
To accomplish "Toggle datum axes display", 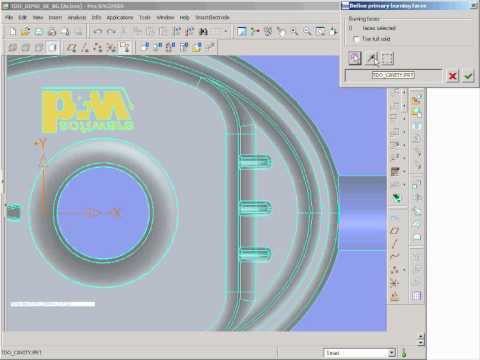I will click(x=85, y=47).
